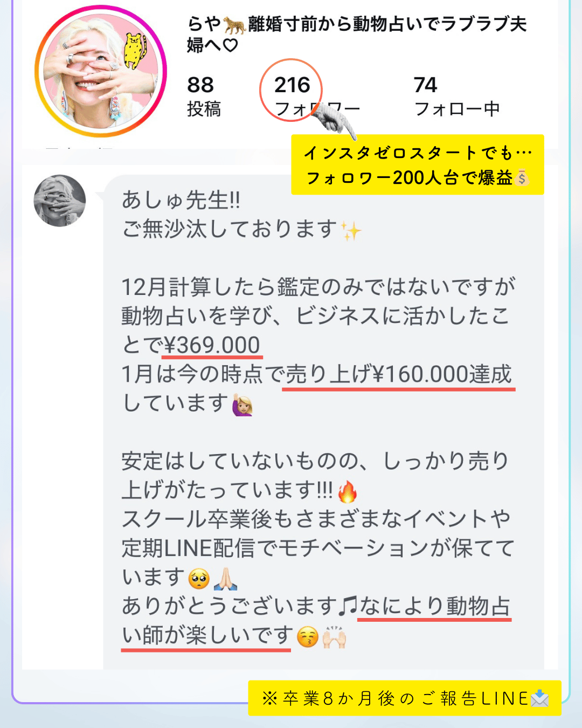Click the yellow インスタゼロスタートでも banner

418,164
